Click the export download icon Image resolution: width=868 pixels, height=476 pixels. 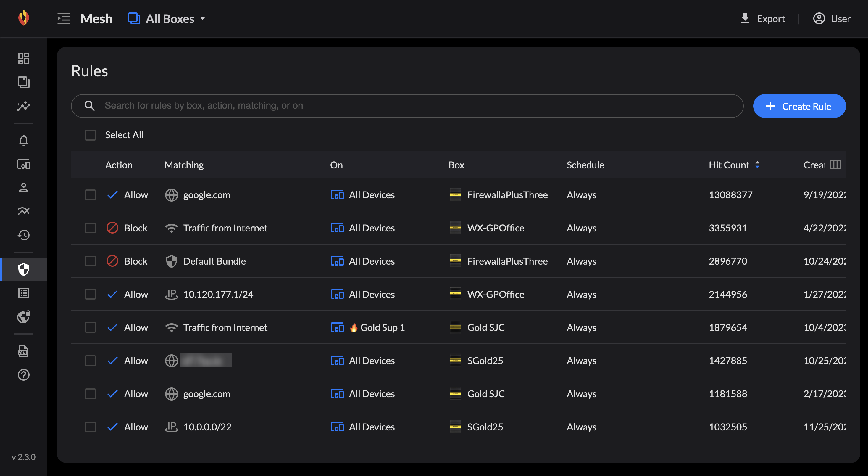tap(745, 19)
